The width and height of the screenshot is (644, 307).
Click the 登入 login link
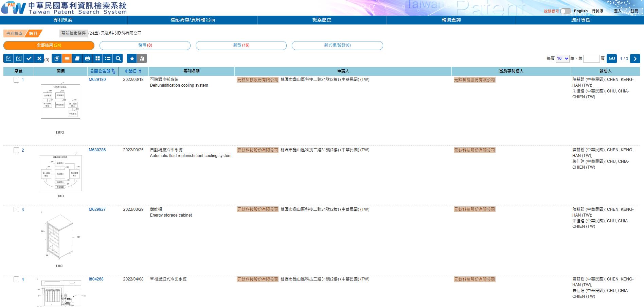click(x=618, y=11)
